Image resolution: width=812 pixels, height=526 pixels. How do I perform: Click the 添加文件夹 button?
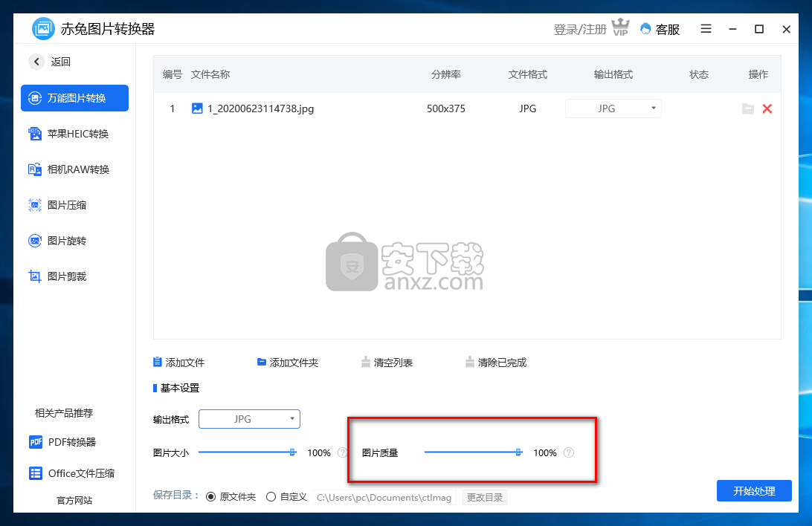coord(288,363)
